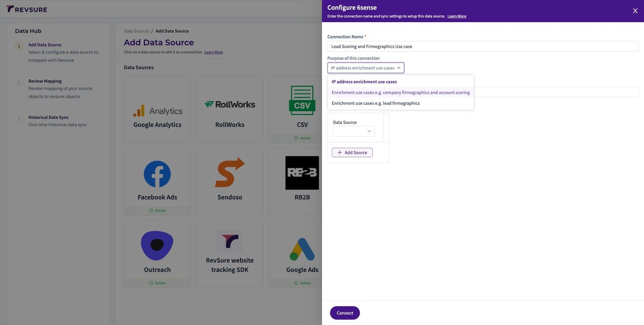
Task: Click the Connection Name input field
Action: pyautogui.click(x=483, y=46)
